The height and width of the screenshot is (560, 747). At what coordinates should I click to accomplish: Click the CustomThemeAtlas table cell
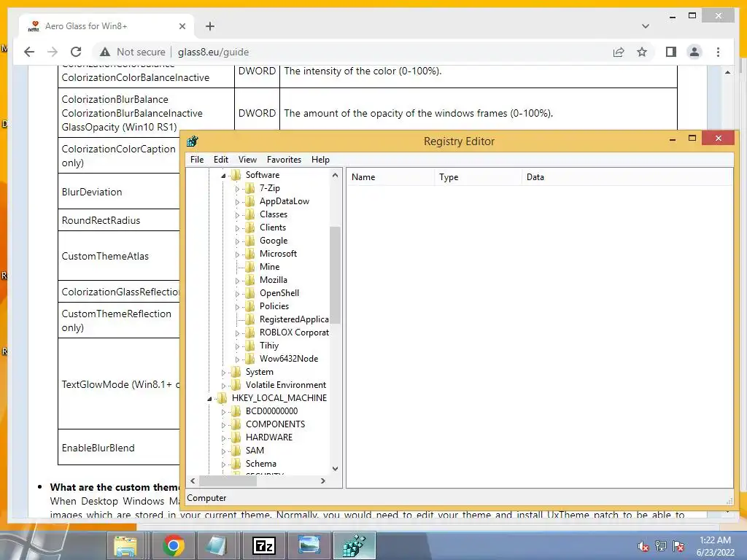tap(119, 256)
